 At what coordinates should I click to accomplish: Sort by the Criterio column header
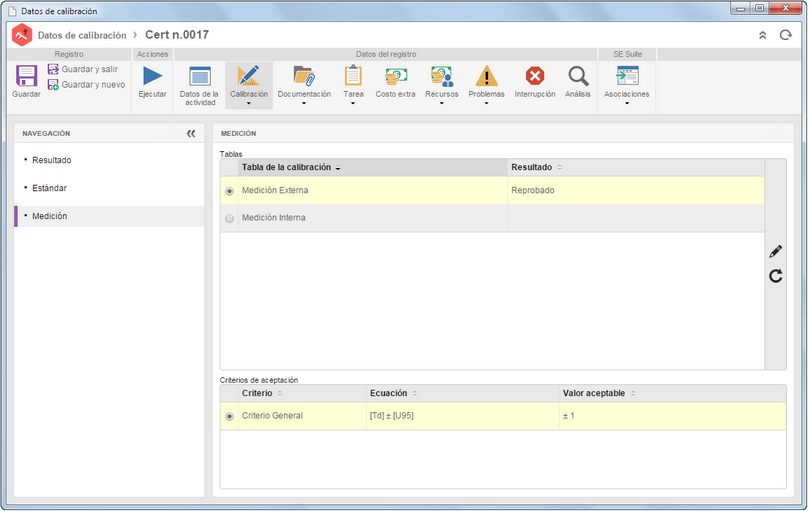(x=302, y=393)
